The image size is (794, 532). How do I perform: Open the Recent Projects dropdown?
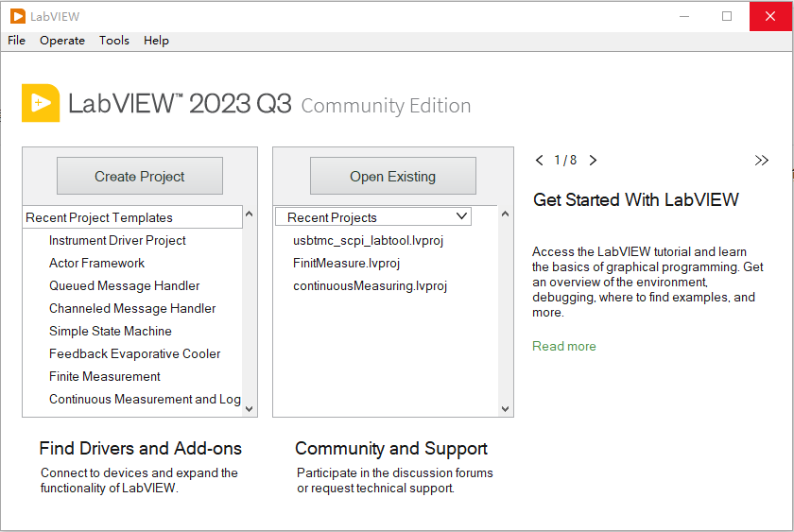[373, 216]
